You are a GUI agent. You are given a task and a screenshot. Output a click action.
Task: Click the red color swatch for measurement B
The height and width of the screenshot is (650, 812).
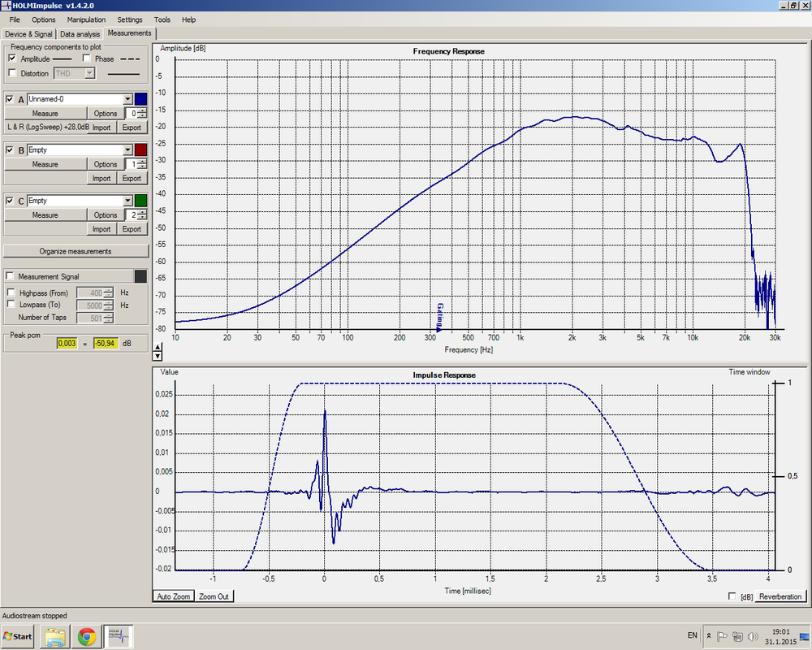pyautogui.click(x=140, y=149)
